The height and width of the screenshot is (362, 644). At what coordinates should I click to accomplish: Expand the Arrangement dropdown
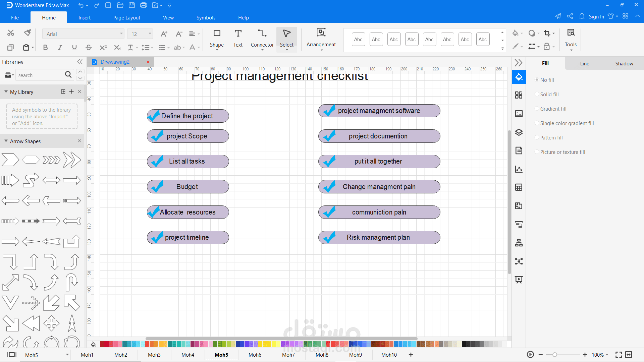[321, 50]
